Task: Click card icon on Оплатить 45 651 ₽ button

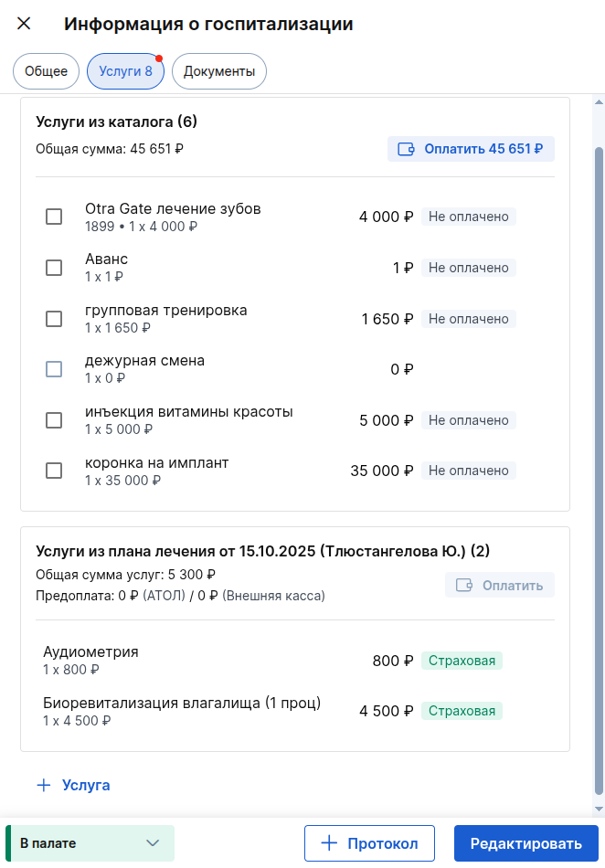Action: 405,149
